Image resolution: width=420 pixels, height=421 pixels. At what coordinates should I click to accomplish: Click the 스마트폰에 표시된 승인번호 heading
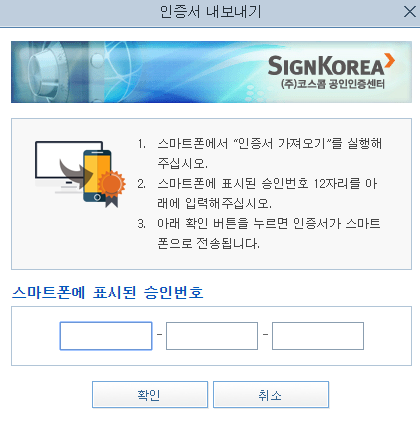pyautogui.click(x=108, y=292)
